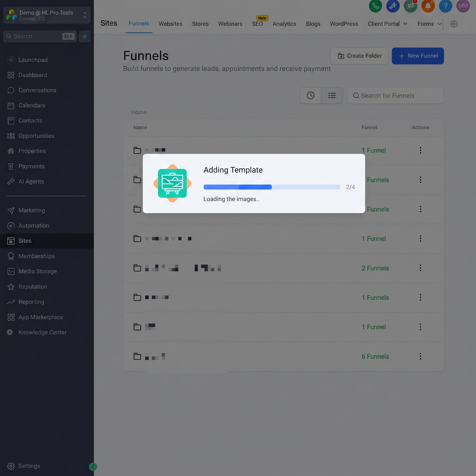Viewport: 476px width, 476px height.
Task: Open the green phone dialer icon
Action: 375,6
